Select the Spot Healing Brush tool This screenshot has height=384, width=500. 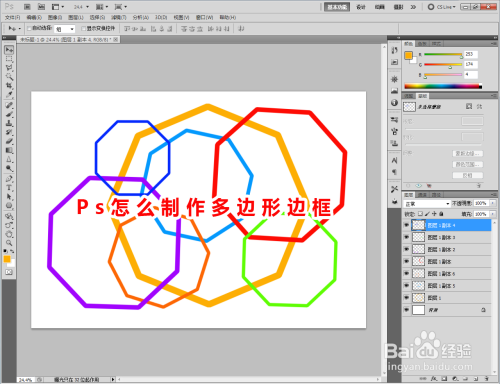tap(9, 106)
